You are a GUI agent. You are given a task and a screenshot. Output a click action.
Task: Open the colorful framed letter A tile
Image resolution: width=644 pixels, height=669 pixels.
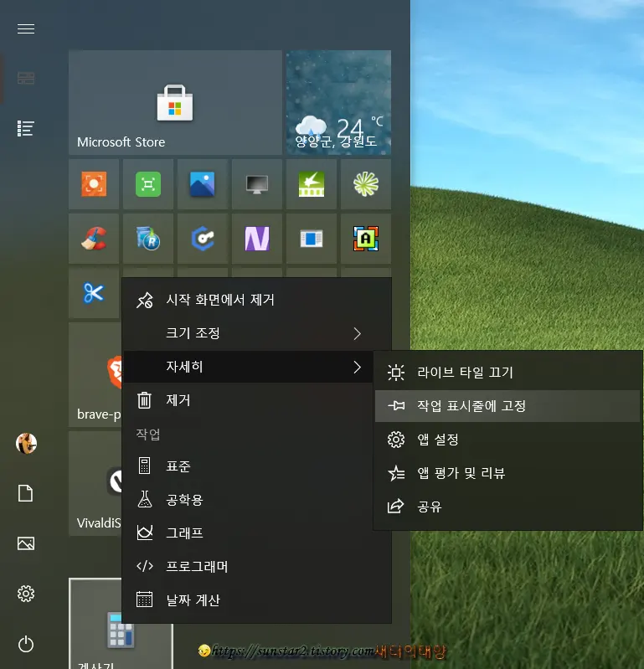366,239
